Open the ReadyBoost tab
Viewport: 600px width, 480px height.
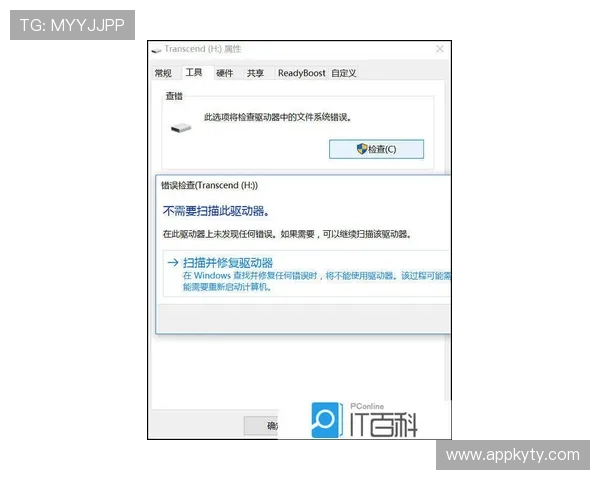click(302, 73)
